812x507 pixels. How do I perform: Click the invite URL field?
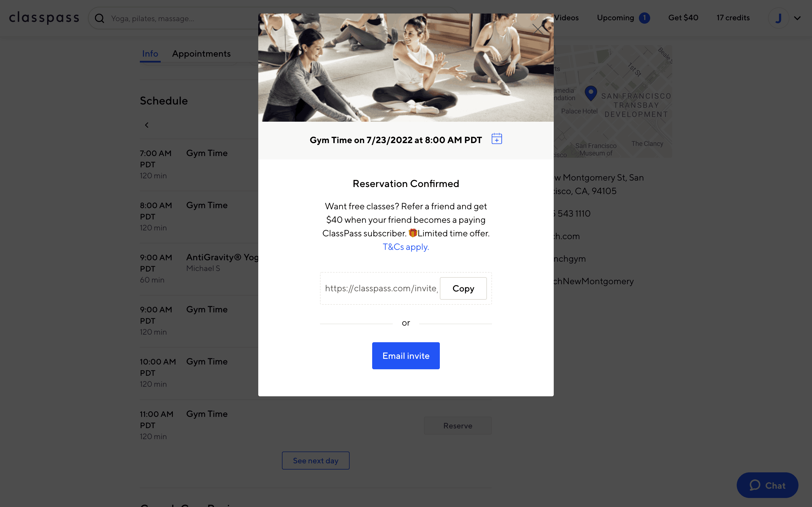click(381, 288)
